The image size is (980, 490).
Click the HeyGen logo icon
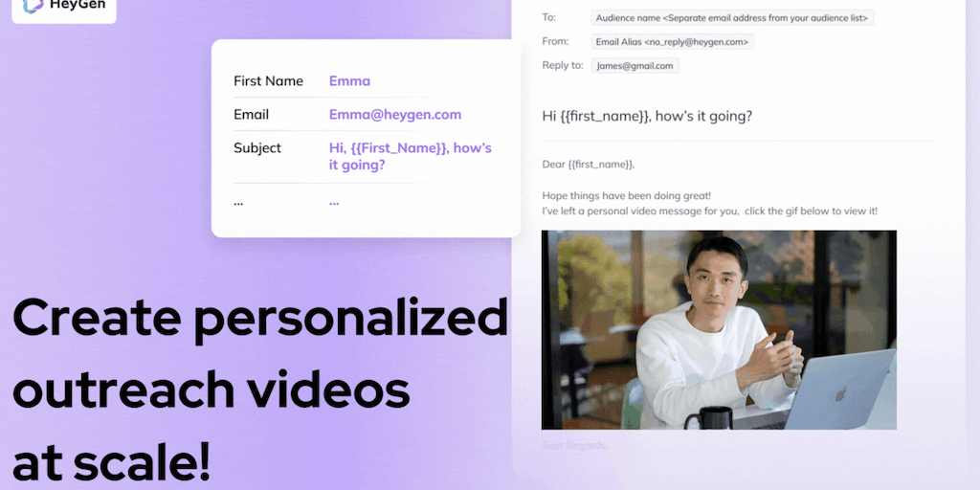pyautogui.click(x=32, y=6)
